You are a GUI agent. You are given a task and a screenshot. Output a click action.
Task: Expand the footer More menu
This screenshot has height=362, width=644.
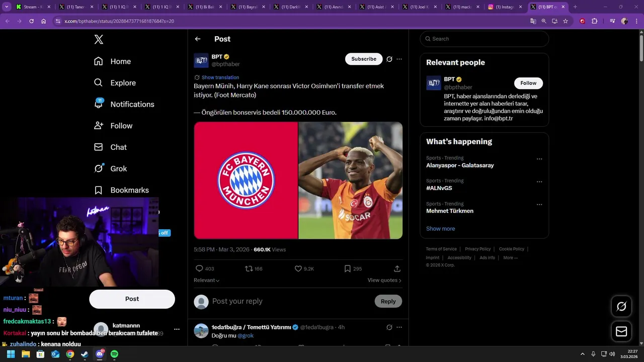[510, 257]
